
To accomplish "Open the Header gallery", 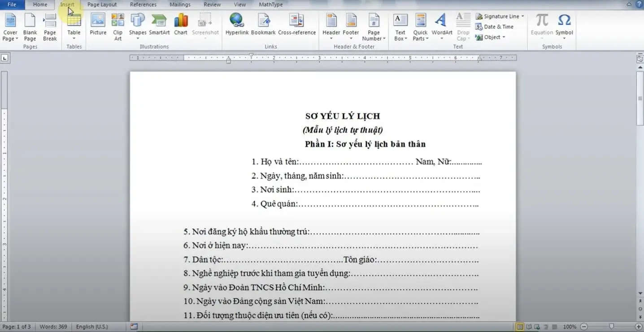I will 331,27.
